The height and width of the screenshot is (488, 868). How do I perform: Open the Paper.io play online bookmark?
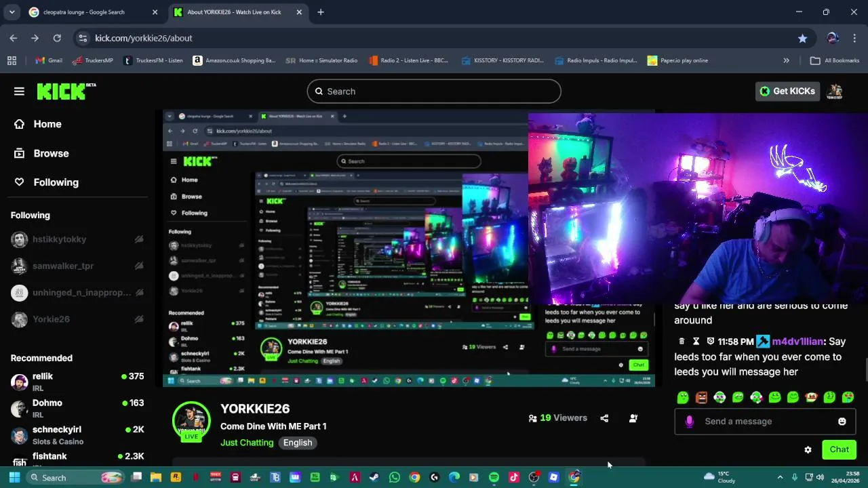tap(677, 60)
